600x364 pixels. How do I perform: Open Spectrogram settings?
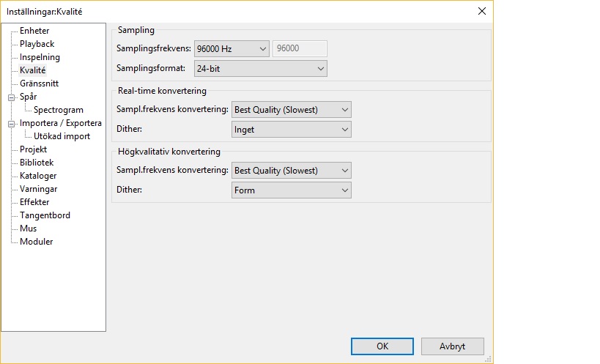click(x=59, y=110)
